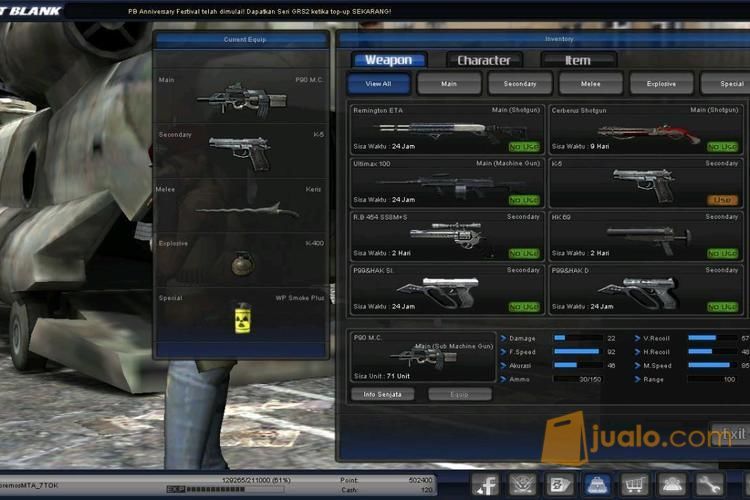Click the Damage stat bar
Image resolution: width=750 pixels, height=500 pixels.
click(577, 338)
